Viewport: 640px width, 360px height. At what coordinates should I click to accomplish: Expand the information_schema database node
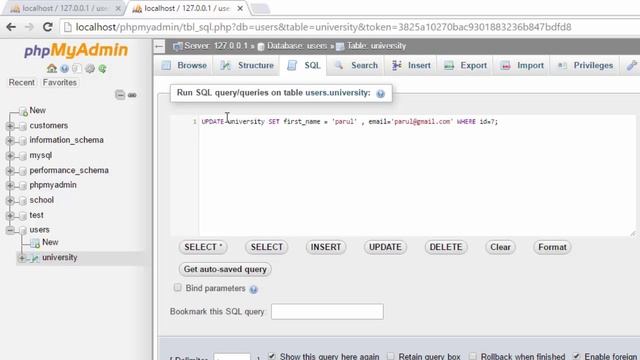pos(10,140)
